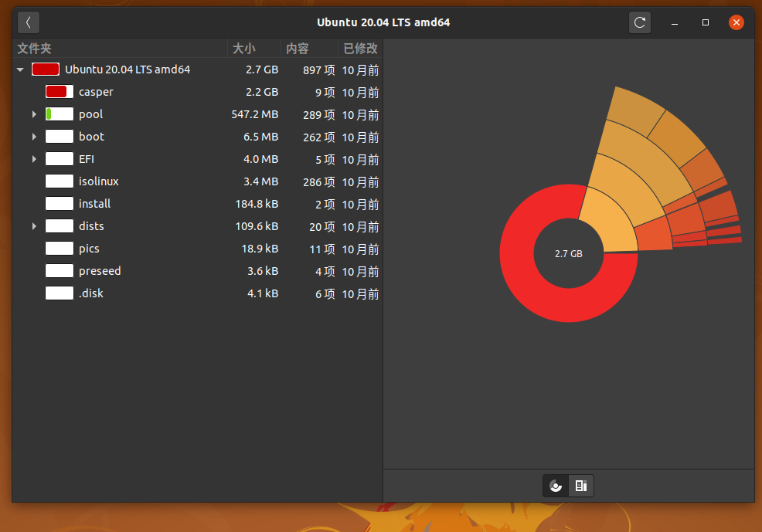The height and width of the screenshot is (532, 762).
Task: Rescan the folder with the reload icon
Action: click(x=640, y=22)
